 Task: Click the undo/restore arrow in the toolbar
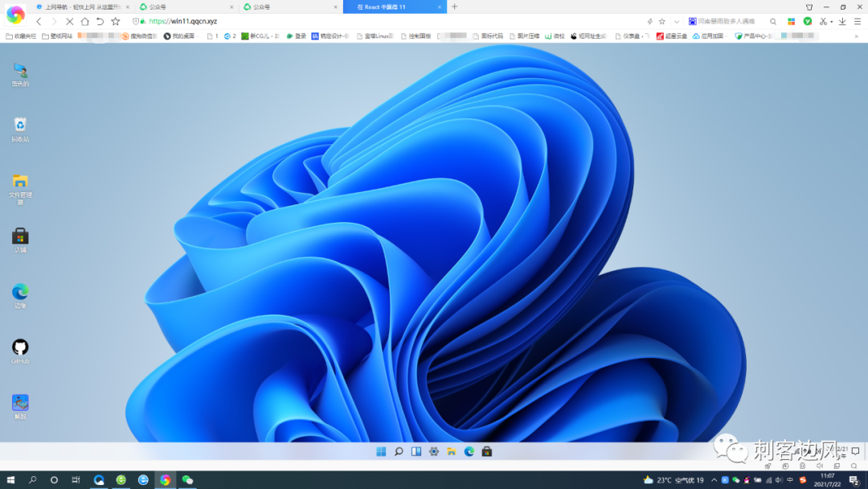pos(100,21)
